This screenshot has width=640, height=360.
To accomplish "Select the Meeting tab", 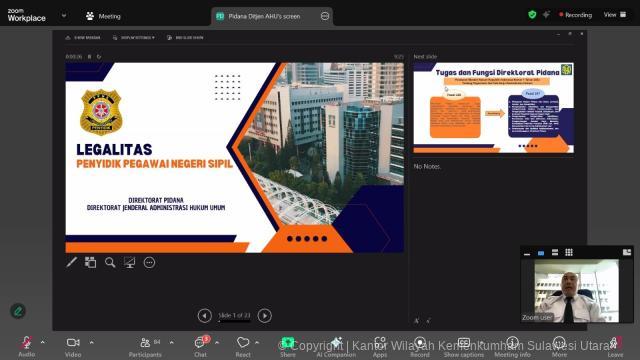I will (104, 16).
